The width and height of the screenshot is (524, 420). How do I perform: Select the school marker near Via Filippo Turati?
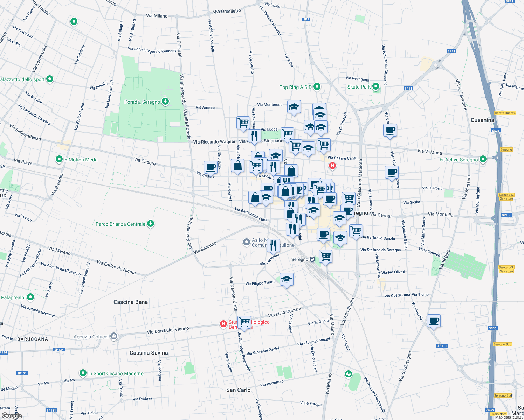coord(287,280)
